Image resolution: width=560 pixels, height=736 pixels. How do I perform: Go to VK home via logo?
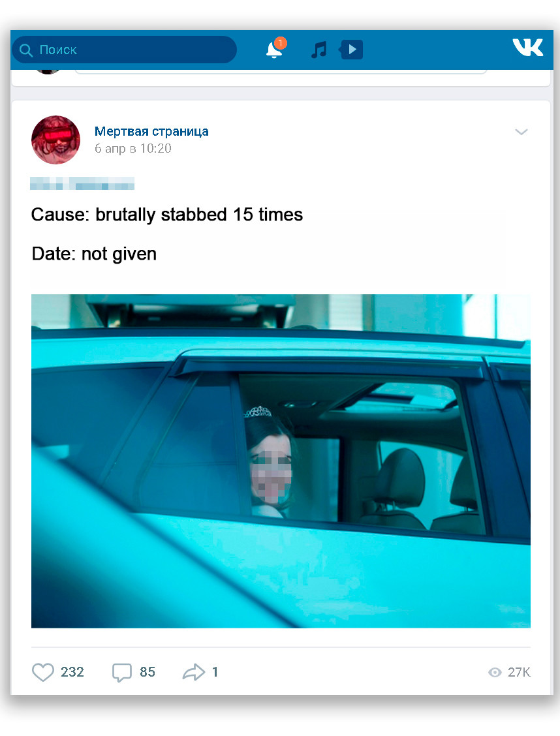click(x=527, y=48)
